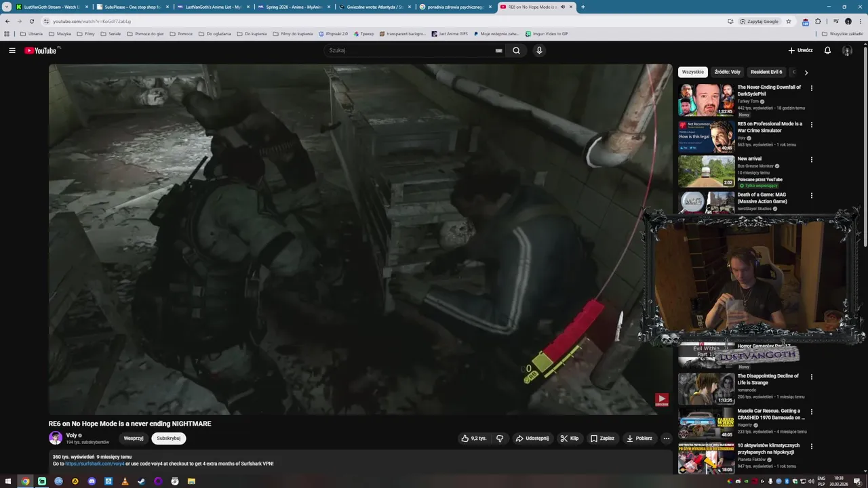Open the Chrome tab search dropdown
868x488 pixels.
(7, 7)
